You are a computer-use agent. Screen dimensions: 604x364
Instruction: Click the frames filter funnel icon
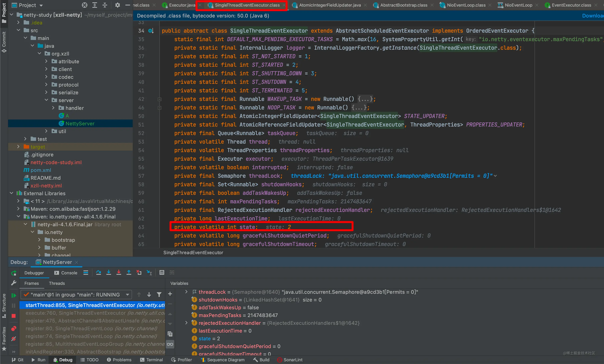[159, 295]
